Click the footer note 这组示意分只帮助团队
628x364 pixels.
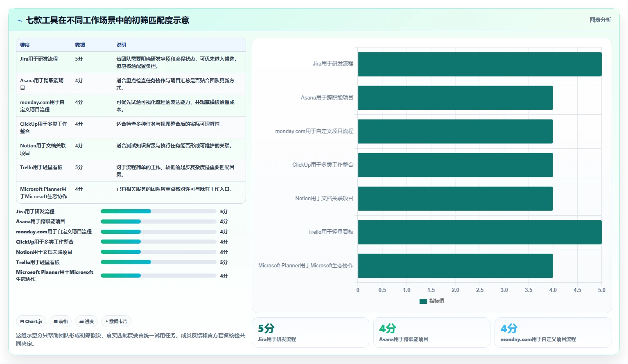coord(130,339)
